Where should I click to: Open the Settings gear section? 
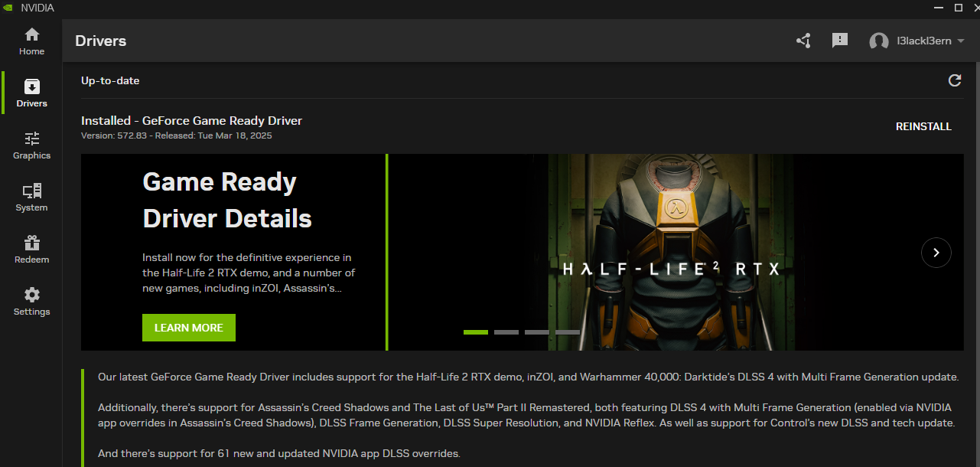pos(31,302)
